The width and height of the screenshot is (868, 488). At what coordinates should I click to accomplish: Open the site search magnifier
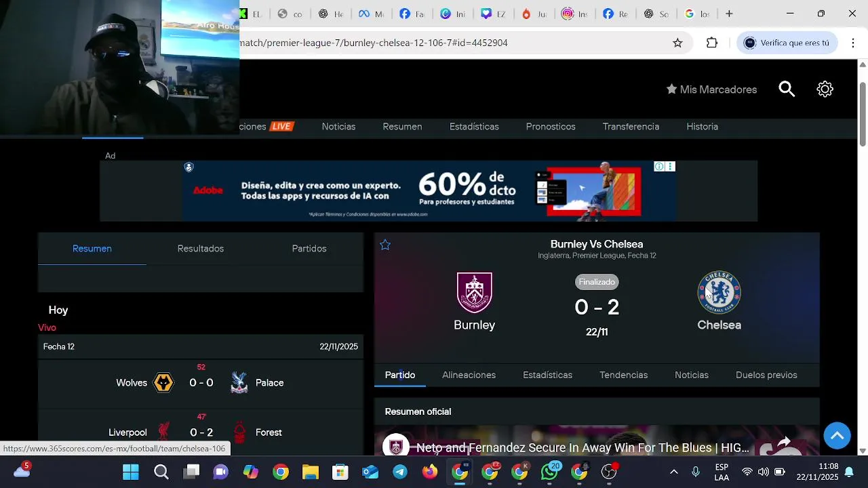click(x=787, y=89)
